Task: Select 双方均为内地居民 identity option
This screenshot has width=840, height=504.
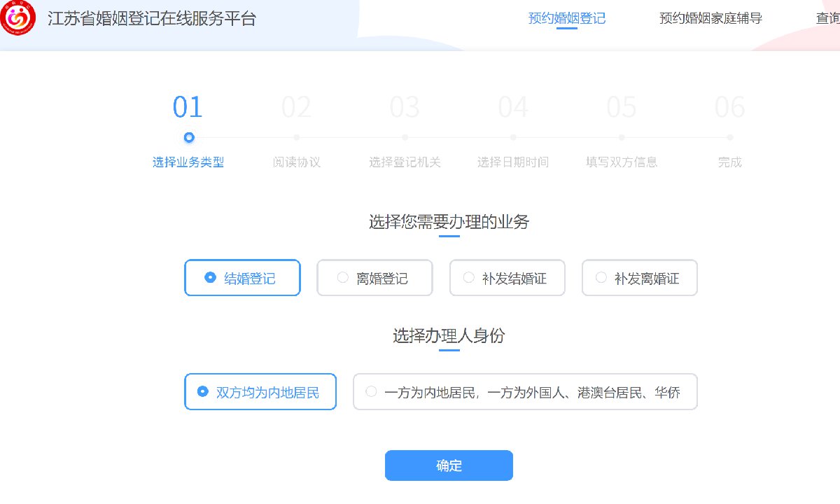Action: coord(260,392)
